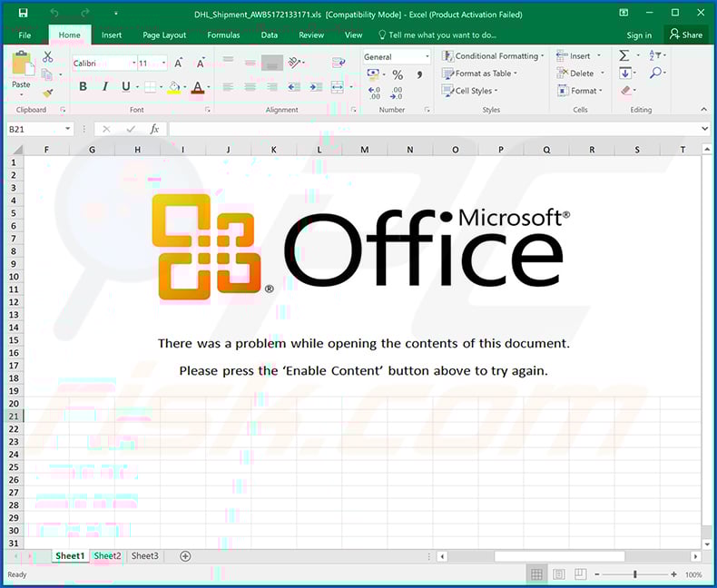Click Increase Decimal icon
This screenshot has height=588, width=717.
(x=374, y=93)
